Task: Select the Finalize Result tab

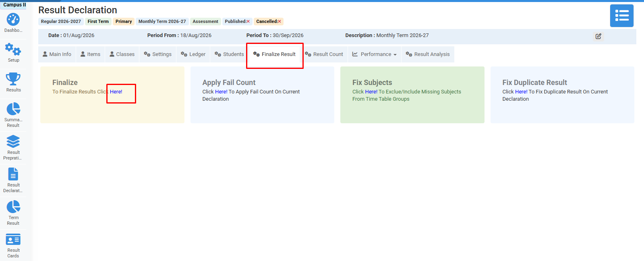Action: pos(274,54)
